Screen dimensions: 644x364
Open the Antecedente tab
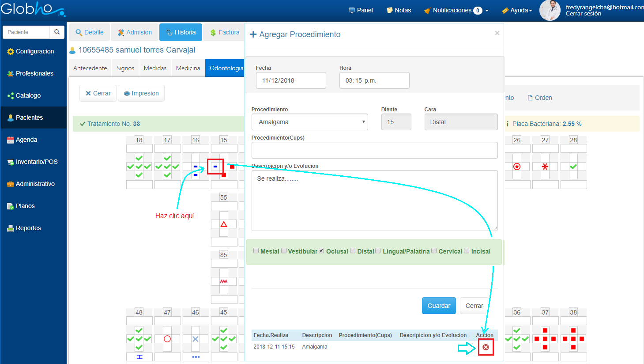90,68
